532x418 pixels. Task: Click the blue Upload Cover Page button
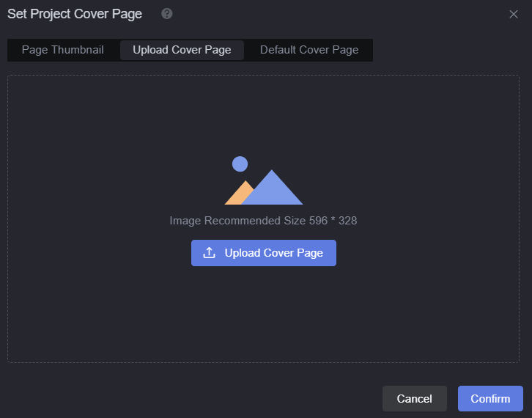(x=264, y=253)
